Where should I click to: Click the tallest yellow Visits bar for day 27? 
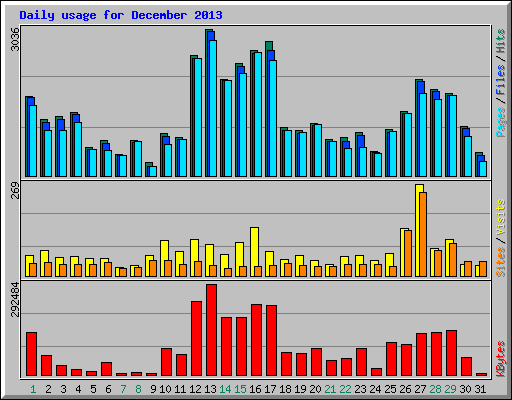419,230
